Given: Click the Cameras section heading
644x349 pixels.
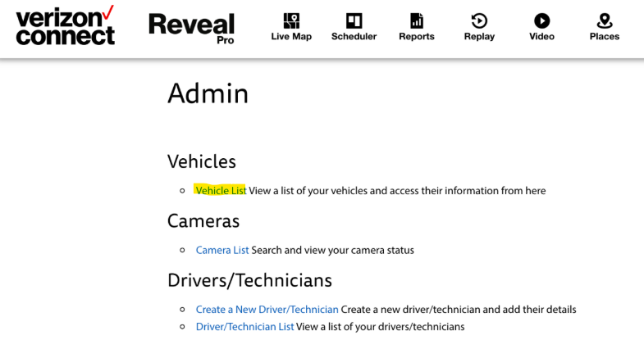Looking at the screenshot, I should click(x=203, y=221).
